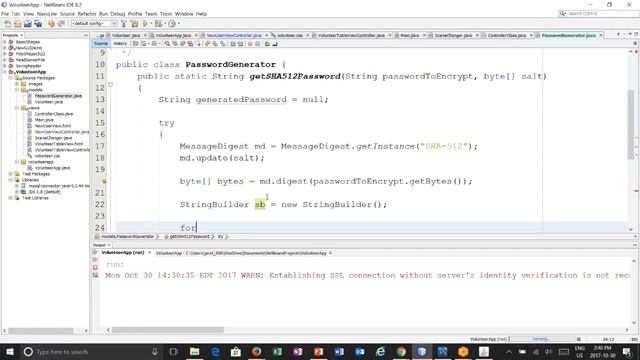Screen dimensions: 640x360
Task: Click the Clean and Build icon
Action: [x=134, y=24]
